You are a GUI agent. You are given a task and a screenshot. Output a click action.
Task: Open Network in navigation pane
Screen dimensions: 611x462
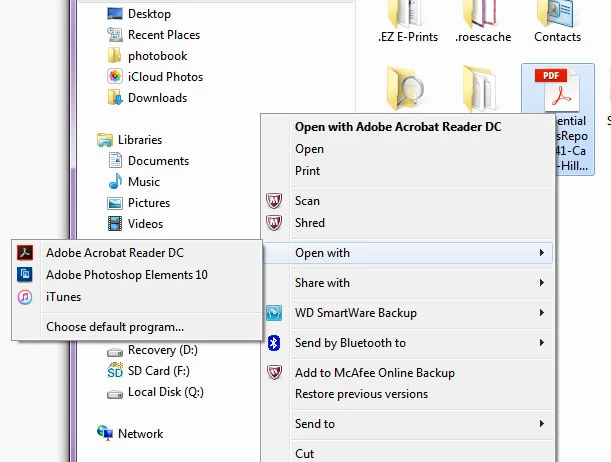pos(140,434)
